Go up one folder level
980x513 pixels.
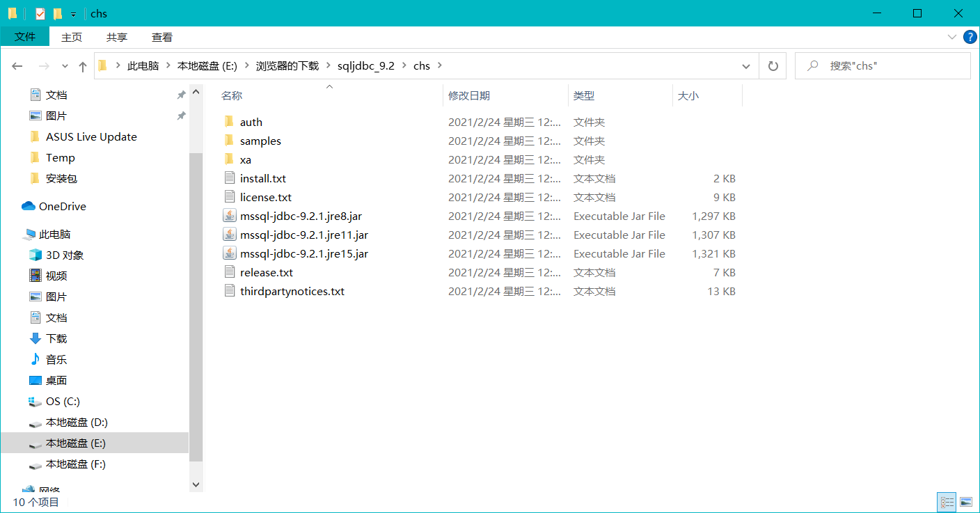pos(83,66)
